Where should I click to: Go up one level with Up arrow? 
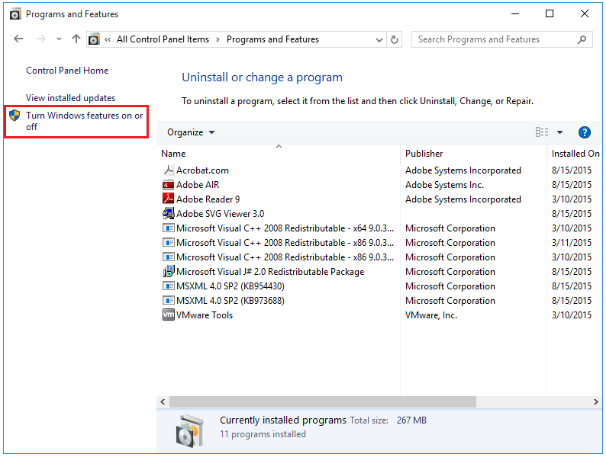(76, 39)
